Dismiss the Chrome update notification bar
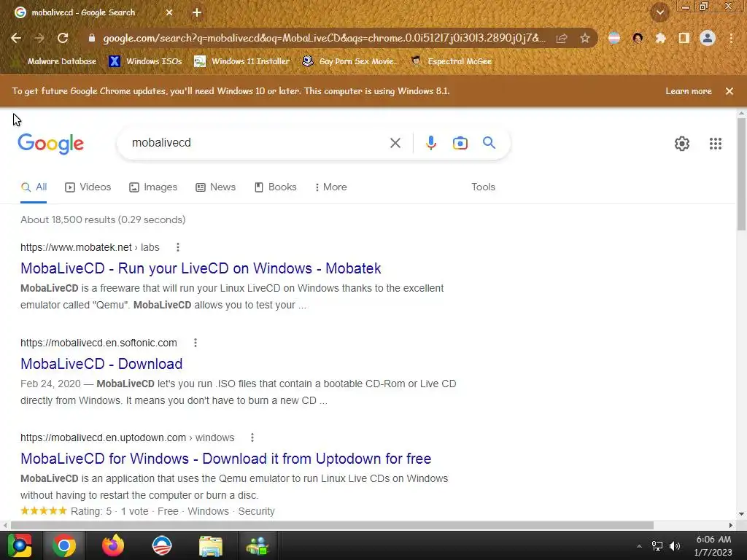 (x=729, y=91)
